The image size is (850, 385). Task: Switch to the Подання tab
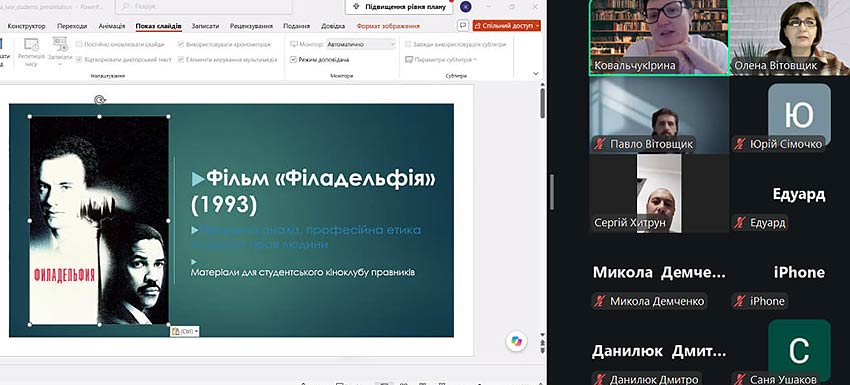(x=297, y=26)
